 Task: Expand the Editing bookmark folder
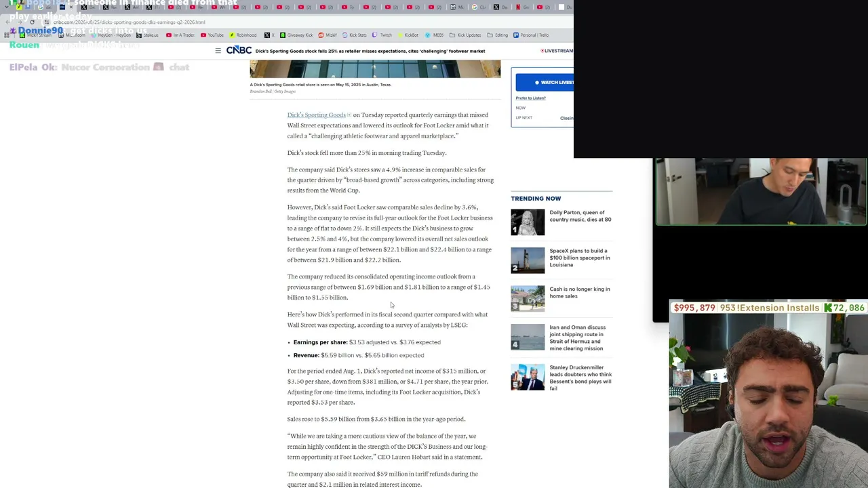498,35
